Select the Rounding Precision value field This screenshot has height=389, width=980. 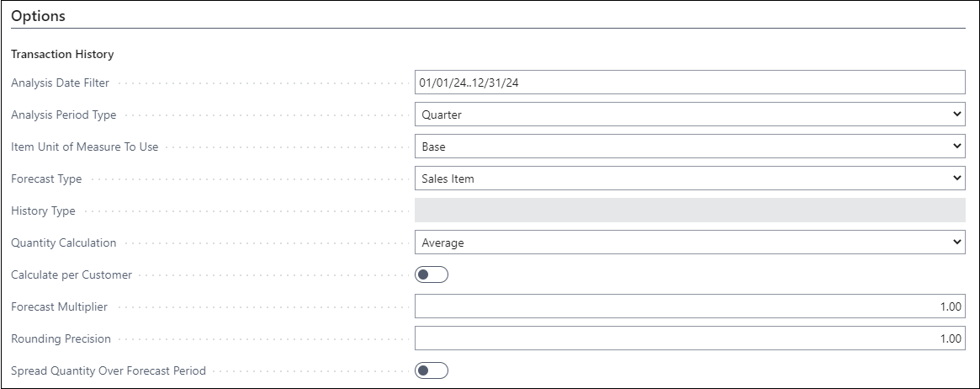pyautogui.click(x=689, y=338)
